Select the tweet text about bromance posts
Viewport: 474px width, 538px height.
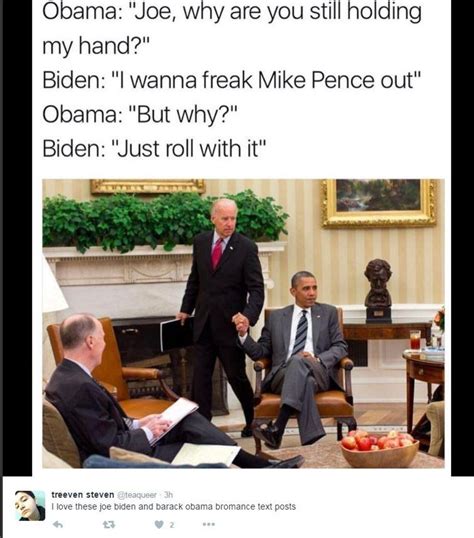174,506
